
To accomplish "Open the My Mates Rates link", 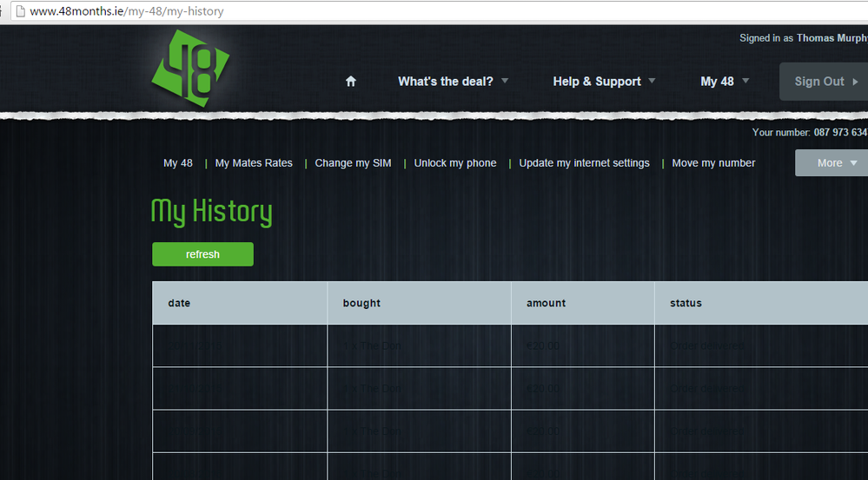I will point(254,163).
